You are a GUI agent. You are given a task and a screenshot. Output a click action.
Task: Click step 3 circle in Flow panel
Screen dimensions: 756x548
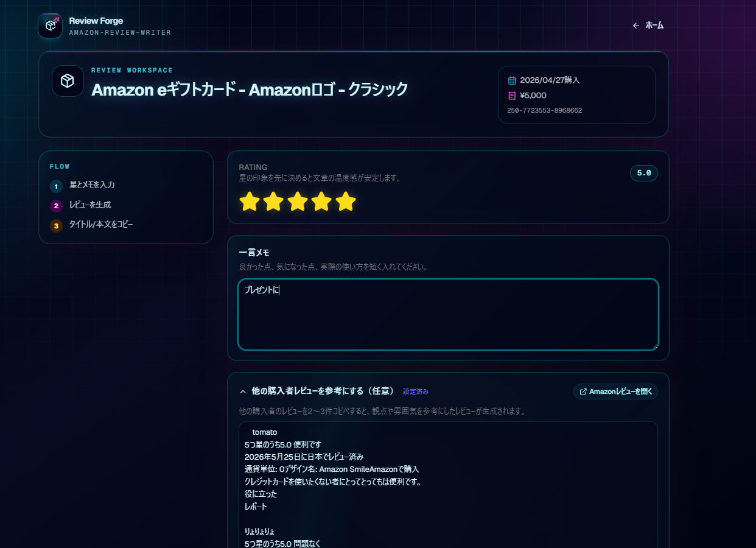57,226
